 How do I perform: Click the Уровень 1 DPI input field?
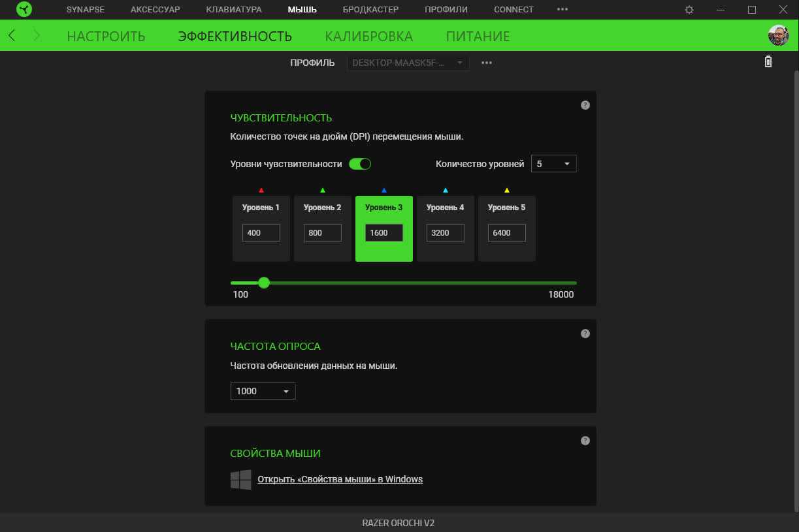pyautogui.click(x=261, y=233)
